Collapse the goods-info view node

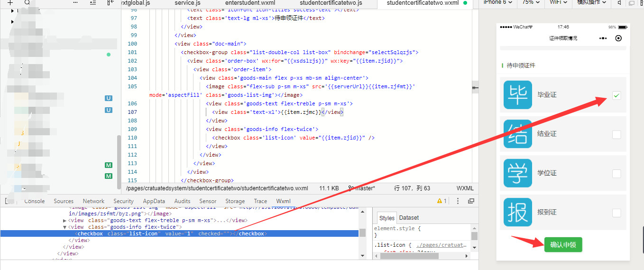click(x=65, y=227)
